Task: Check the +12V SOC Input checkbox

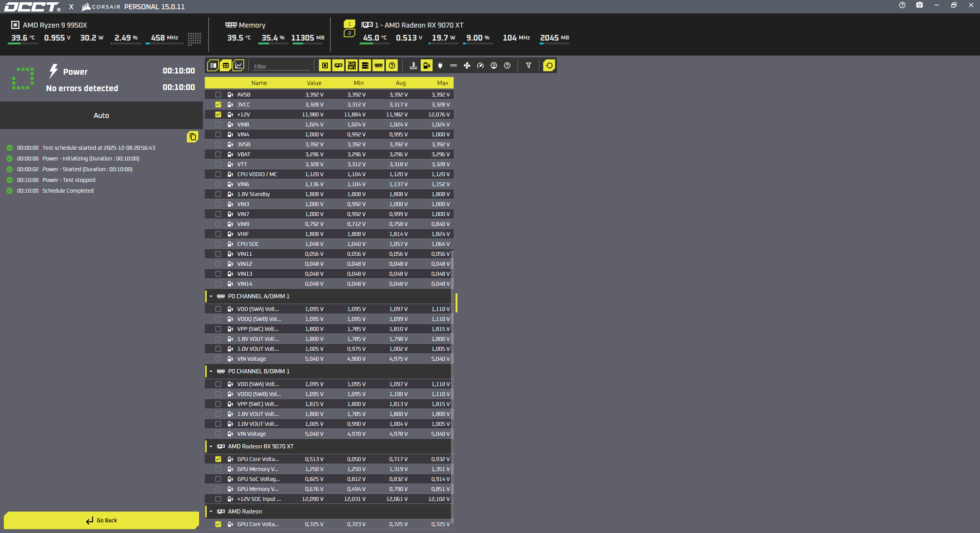Action: tap(218, 499)
